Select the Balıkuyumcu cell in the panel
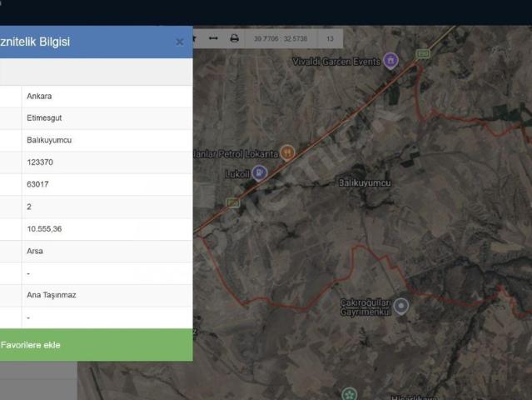The width and height of the screenshot is (532, 400). pyautogui.click(x=107, y=141)
